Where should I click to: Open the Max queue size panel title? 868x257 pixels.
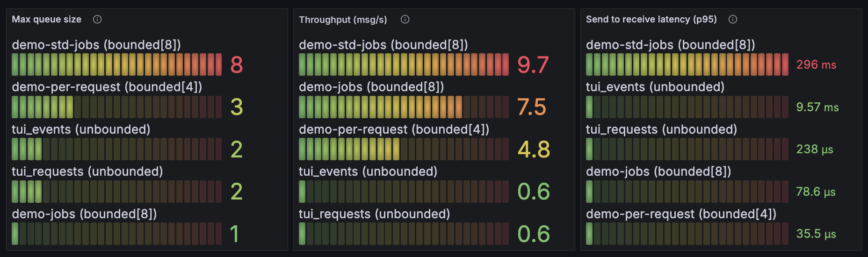46,19
